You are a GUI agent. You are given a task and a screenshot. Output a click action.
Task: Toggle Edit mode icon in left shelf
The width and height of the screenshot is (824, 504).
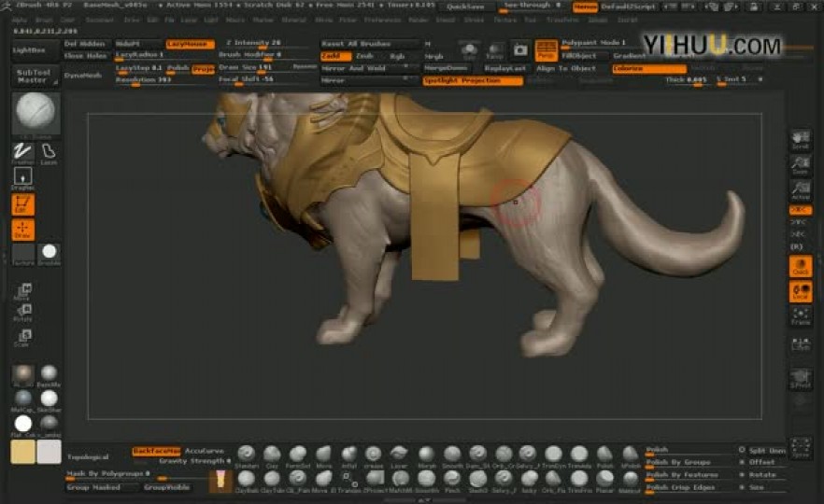click(22, 204)
